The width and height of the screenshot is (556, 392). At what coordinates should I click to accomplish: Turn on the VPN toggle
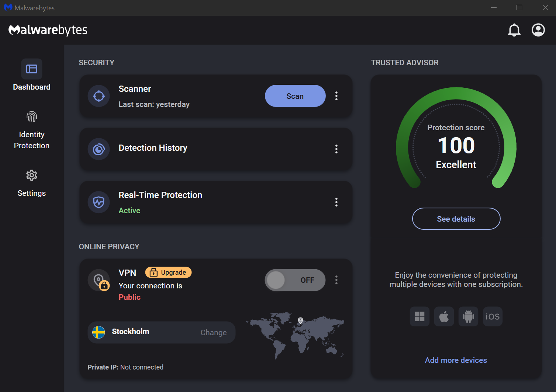(295, 280)
